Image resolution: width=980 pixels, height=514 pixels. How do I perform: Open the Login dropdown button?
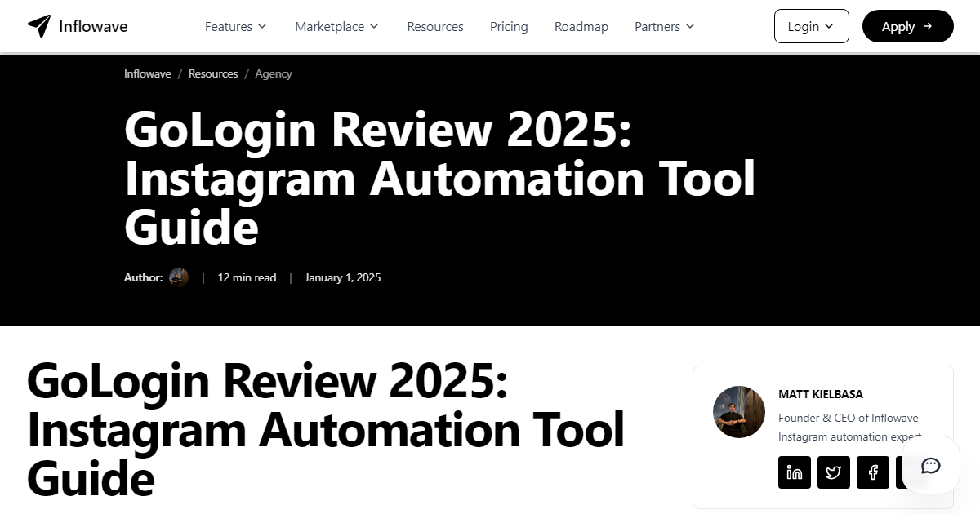click(x=812, y=26)
